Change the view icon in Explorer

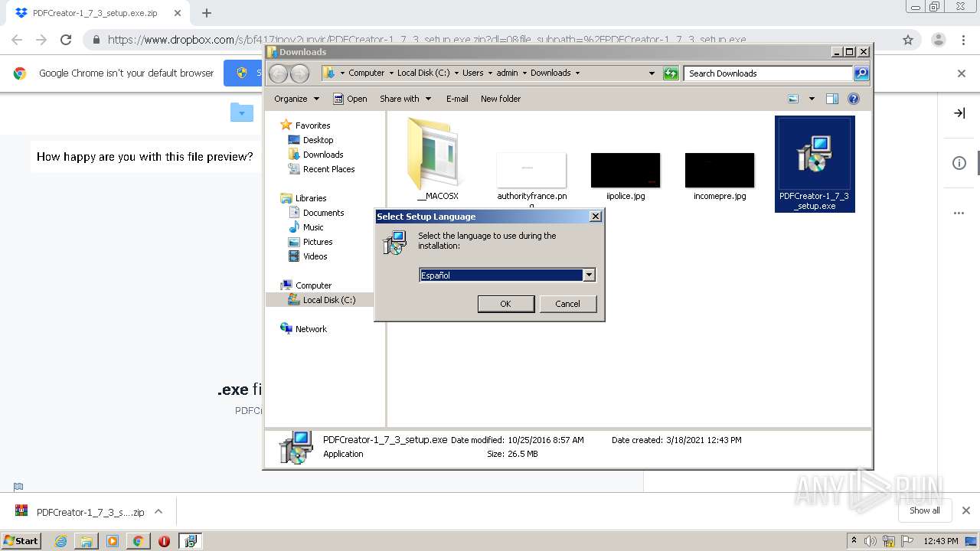793,99
